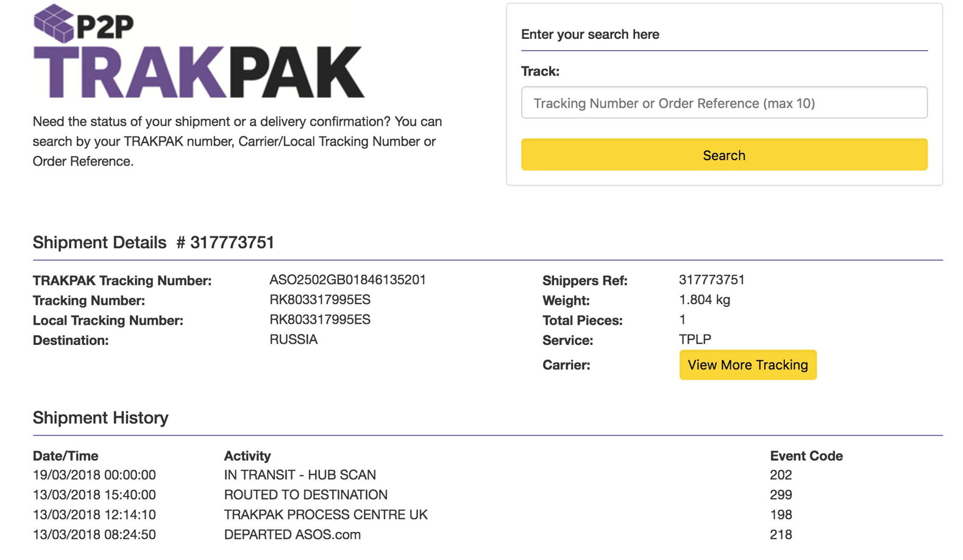Click the yellow Search button

click(x=724, y=155)
